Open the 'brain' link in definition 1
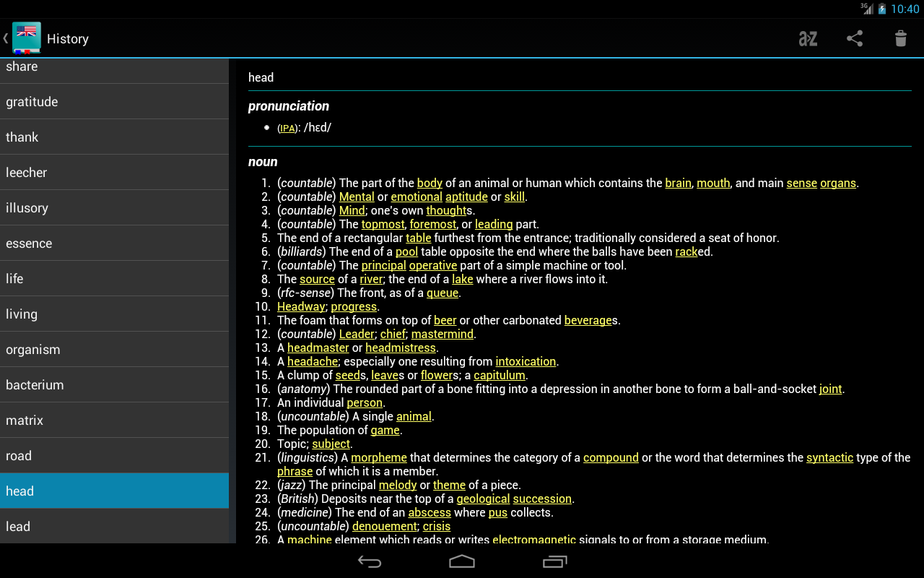Image resolution: width=924 pixels, height=578 pixels. coord(678,184)
